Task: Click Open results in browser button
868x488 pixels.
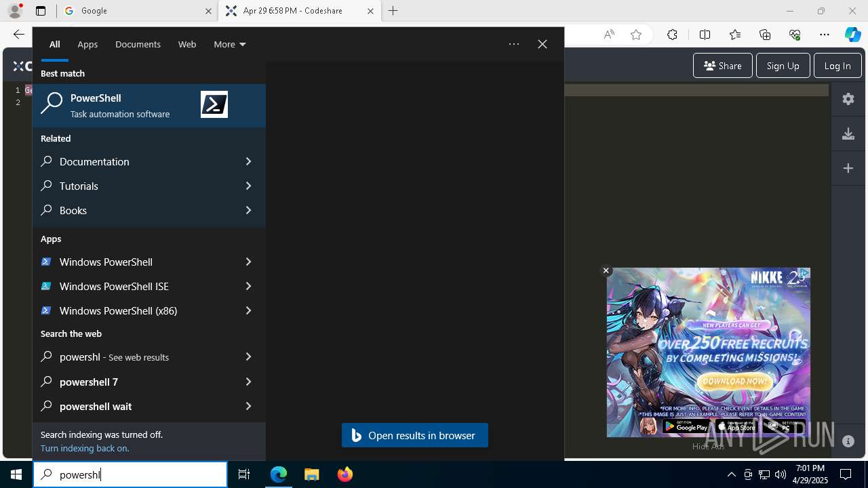Action: pyautogui.click(x=415, y=435)
